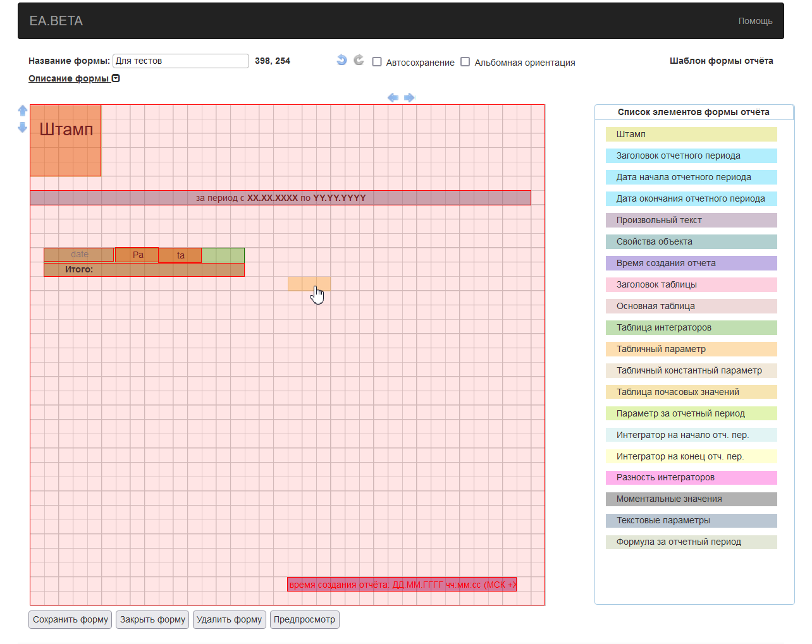The image size is (812, 644).
Task: Choose Формула за отчетный период element
Action: click(x=691, y=542)
